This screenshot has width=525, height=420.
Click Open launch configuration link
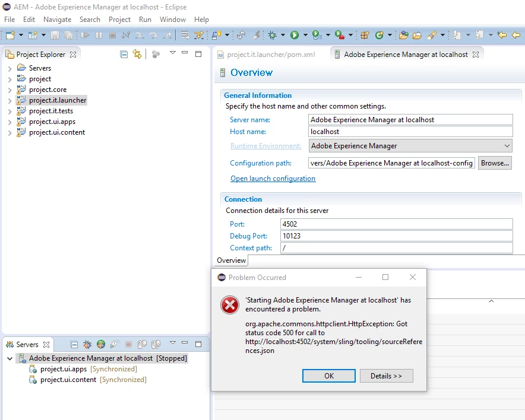point(273,179)
